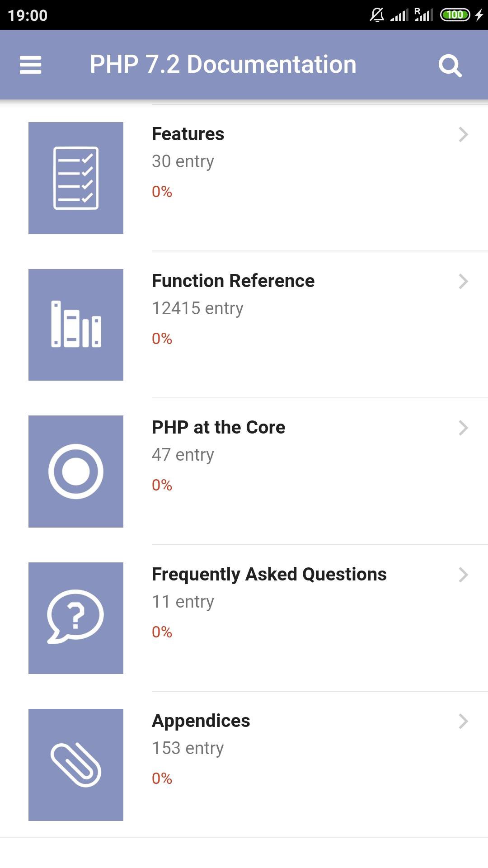The image size is (488, 868).
Task: Tap the PHP 7.2 Documentation header title
Action: click(x=223, y=65)
